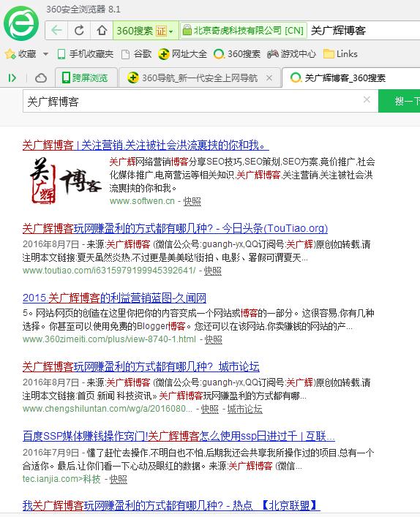Click the cloud sync icon

point(41,78)
